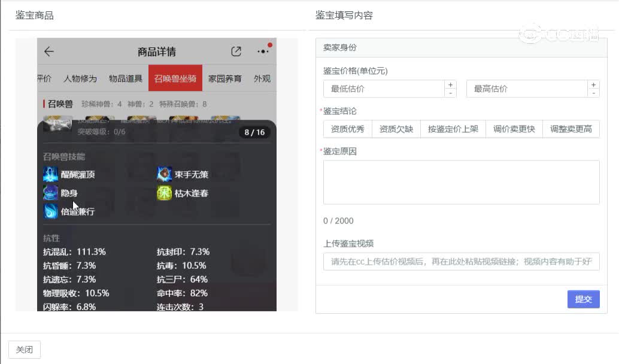
Task: Click the 珍稀神兽: 4 count text
Action: pos(101,104)
